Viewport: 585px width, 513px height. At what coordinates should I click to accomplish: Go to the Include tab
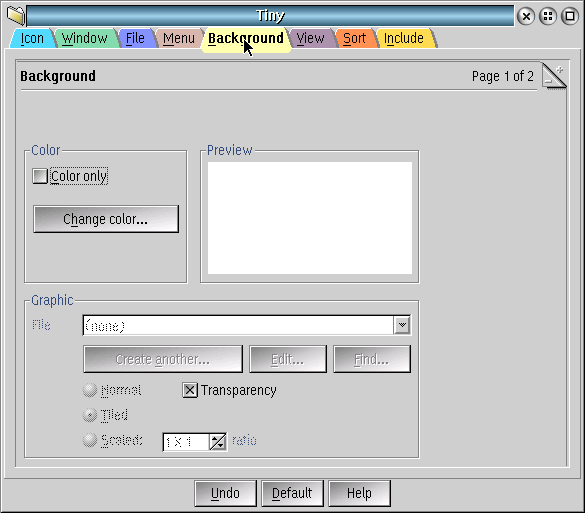point(404,38)
